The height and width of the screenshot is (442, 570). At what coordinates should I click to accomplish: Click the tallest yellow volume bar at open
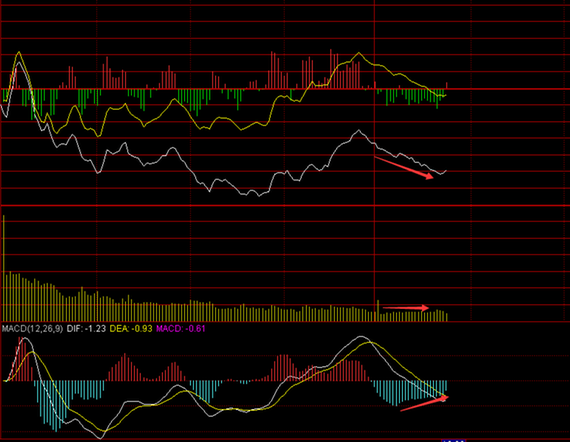point(4,268)
